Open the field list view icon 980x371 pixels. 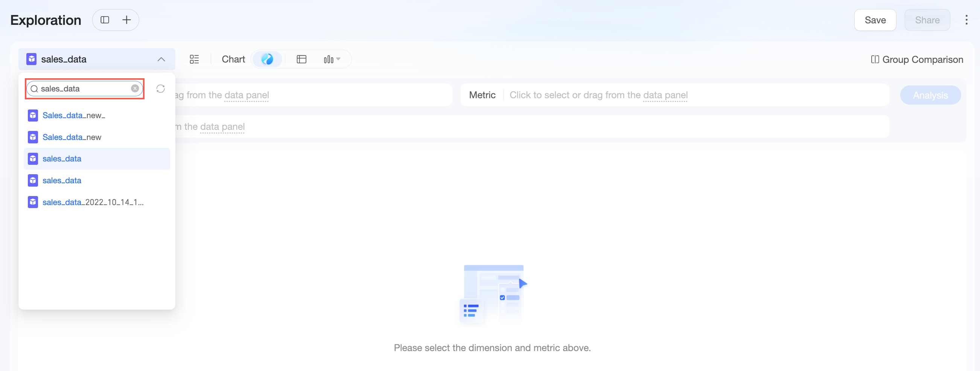195,59
